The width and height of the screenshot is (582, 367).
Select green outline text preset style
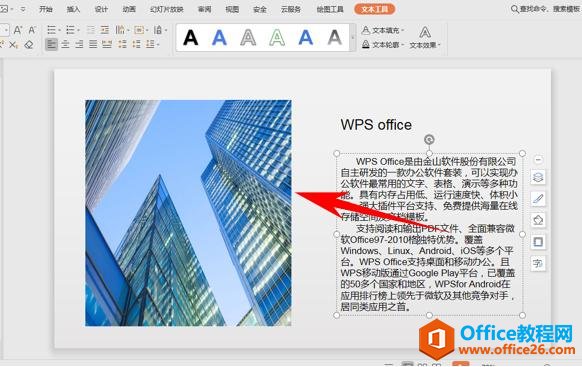click(x=277, y=37)
